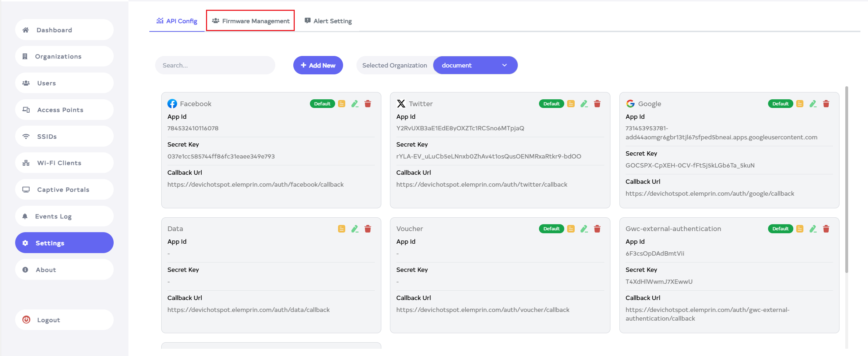The image size is (868, 356).
Task: Click the red trash icon on Voucher card
Action: coord(597,229)
